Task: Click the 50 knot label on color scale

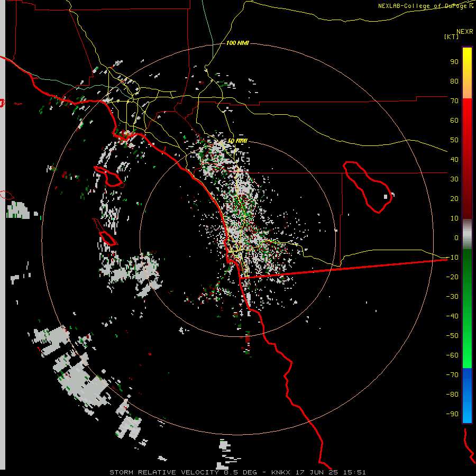Action: pos(454,140)
